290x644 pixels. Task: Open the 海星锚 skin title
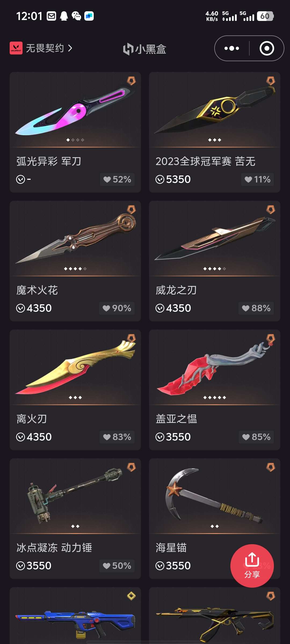pyautogui.click(x=171, y=548)
